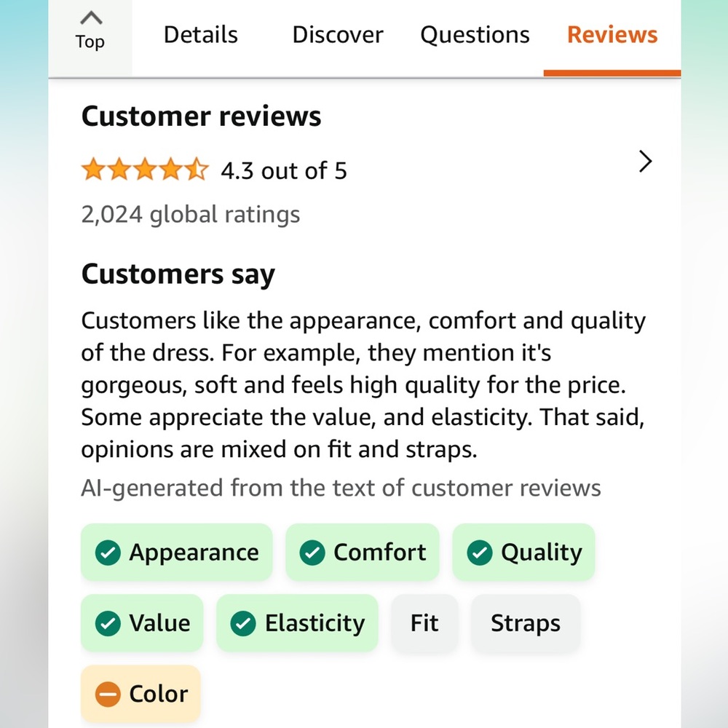Viewport: 728px width, 728px height.
Task: Click the Appearance green checkmark icon
Action: (x=108, y=553)
